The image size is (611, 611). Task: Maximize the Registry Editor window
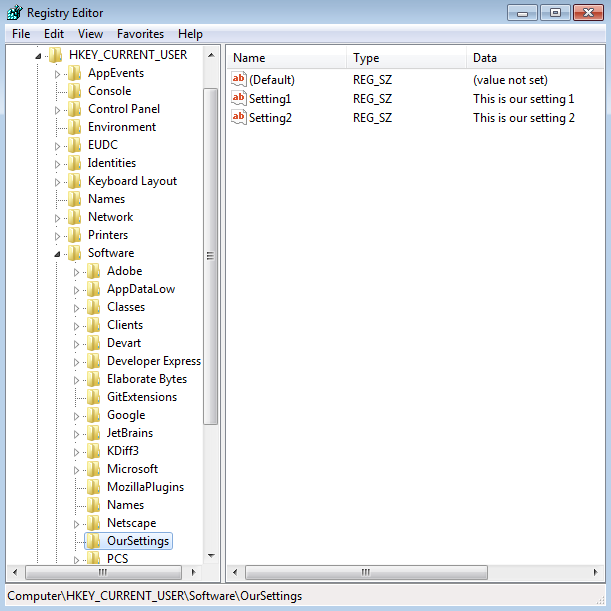click(x=555, y=13)
